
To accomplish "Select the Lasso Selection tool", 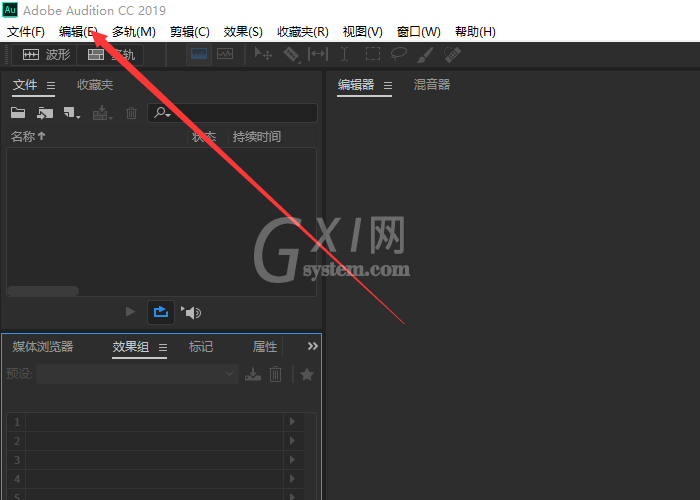I will click(x=399, y=54).
